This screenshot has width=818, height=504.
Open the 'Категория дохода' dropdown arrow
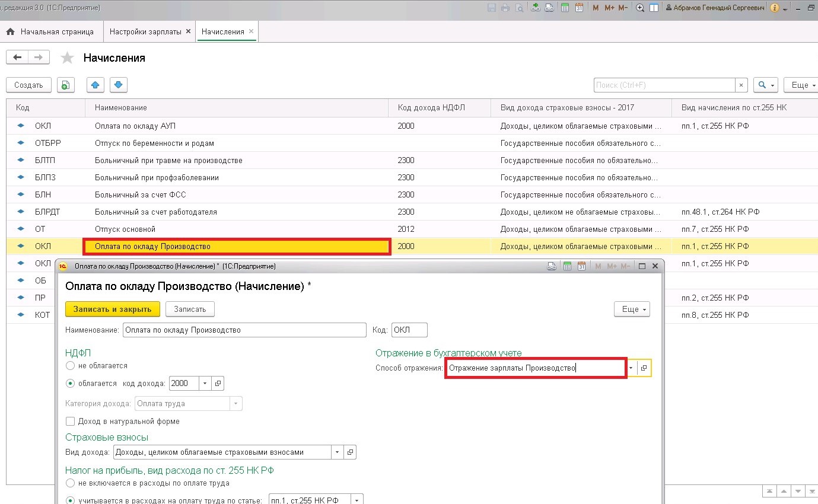[x=236, y=404]
